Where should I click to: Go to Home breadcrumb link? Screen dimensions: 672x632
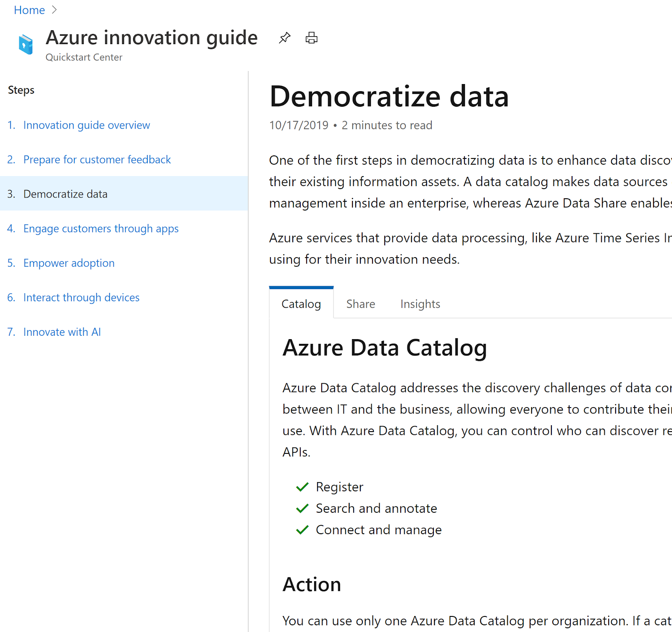pos(29,10)
